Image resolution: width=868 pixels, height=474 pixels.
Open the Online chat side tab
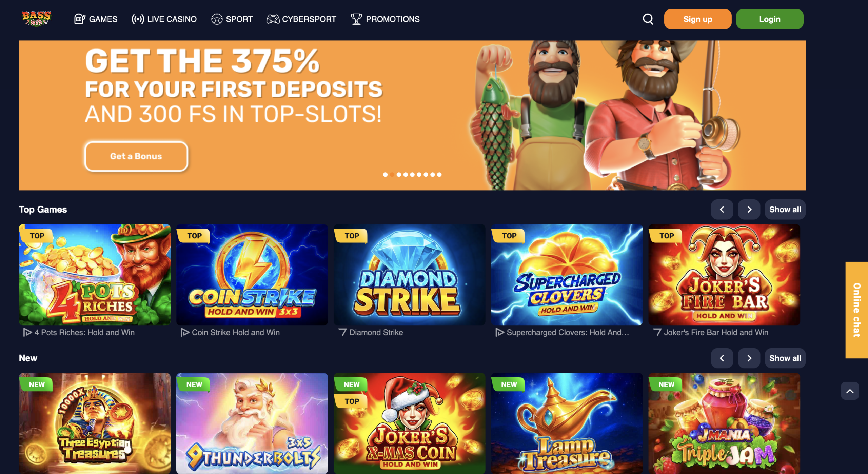(856, 310)
